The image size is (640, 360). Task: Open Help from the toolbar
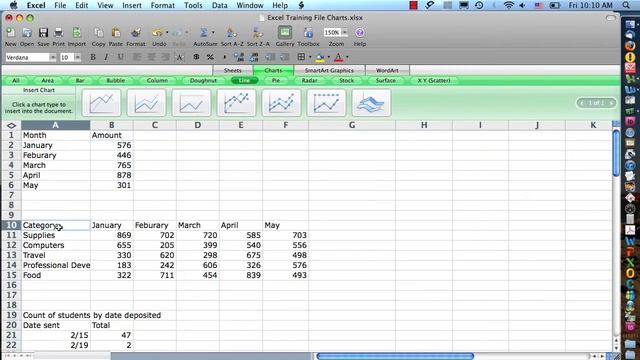point(360,33)
